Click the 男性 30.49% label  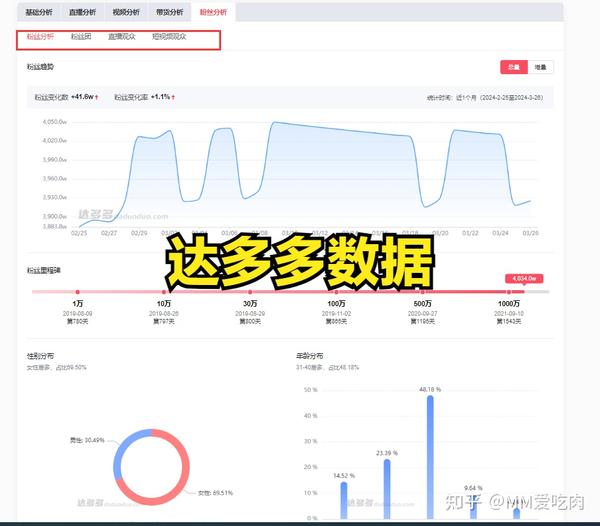tap(87, 440)
